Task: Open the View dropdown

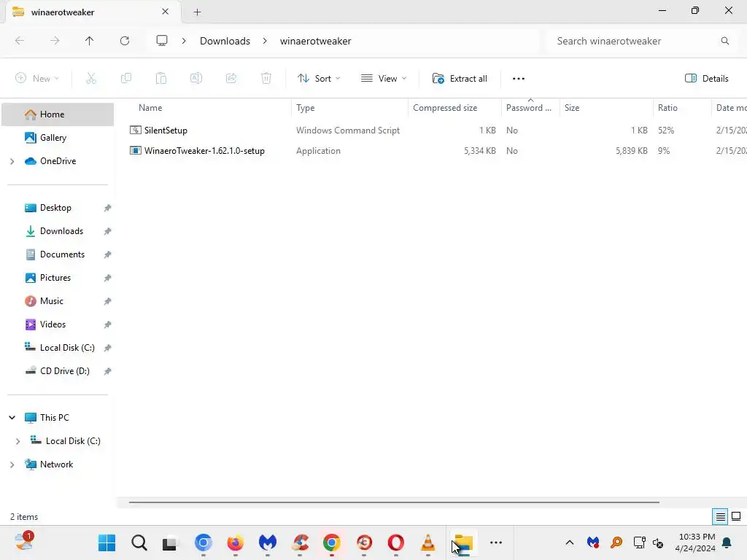Action: point(384,79)
